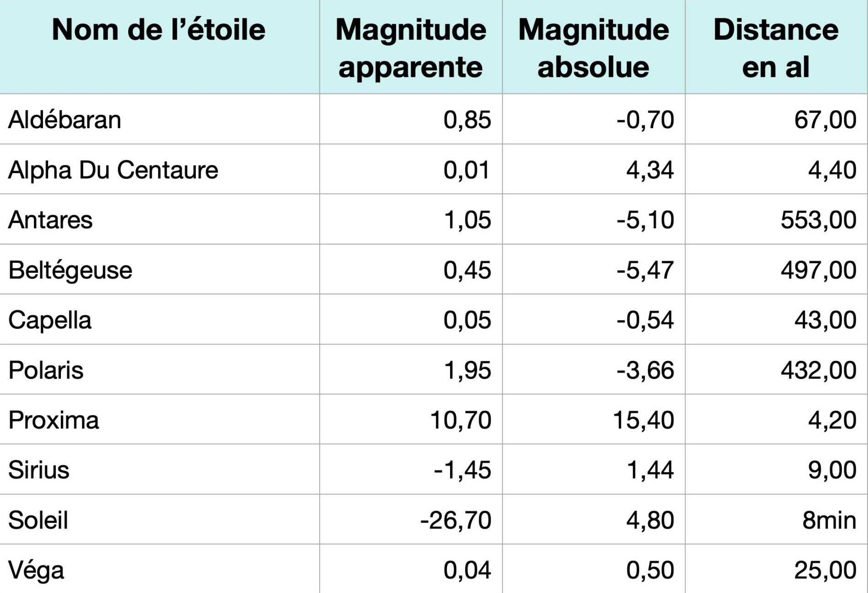Click the Aldébaran name cell

pyautogui.click(x=65, y=120)
